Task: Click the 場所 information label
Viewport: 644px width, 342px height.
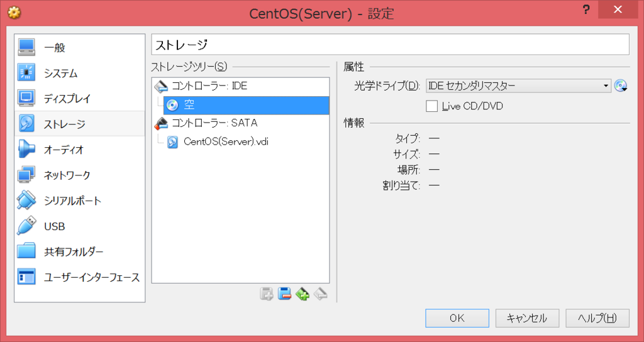Action: click(x=408, y=170)
